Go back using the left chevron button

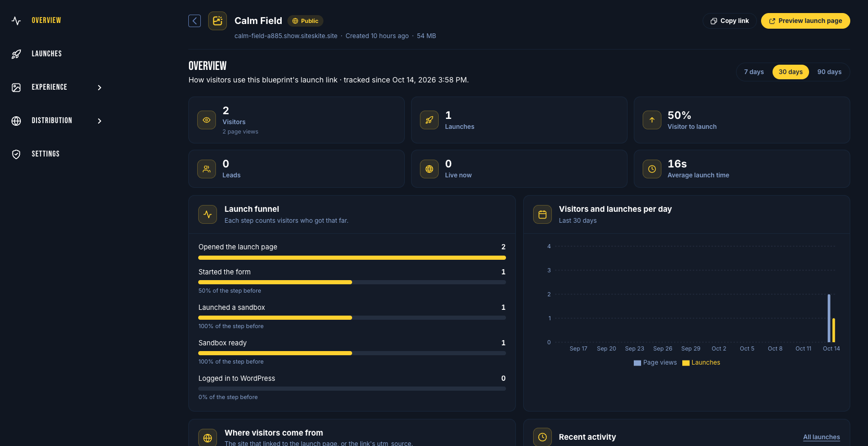point(195,21)
